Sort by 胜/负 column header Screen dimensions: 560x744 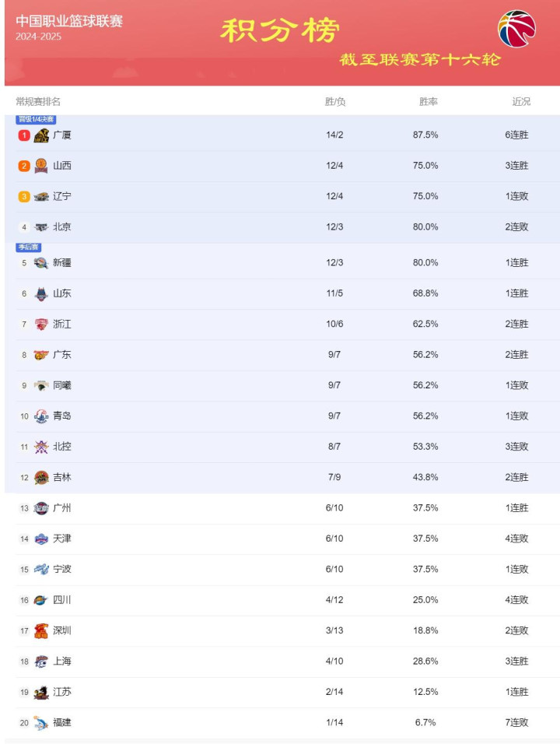point(334,101)
